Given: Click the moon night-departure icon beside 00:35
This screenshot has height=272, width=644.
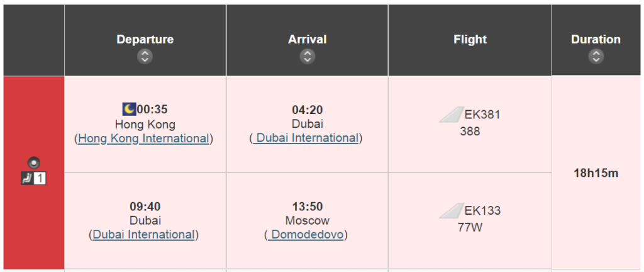Looking at the screenshot, I should [x=130, y=110].
